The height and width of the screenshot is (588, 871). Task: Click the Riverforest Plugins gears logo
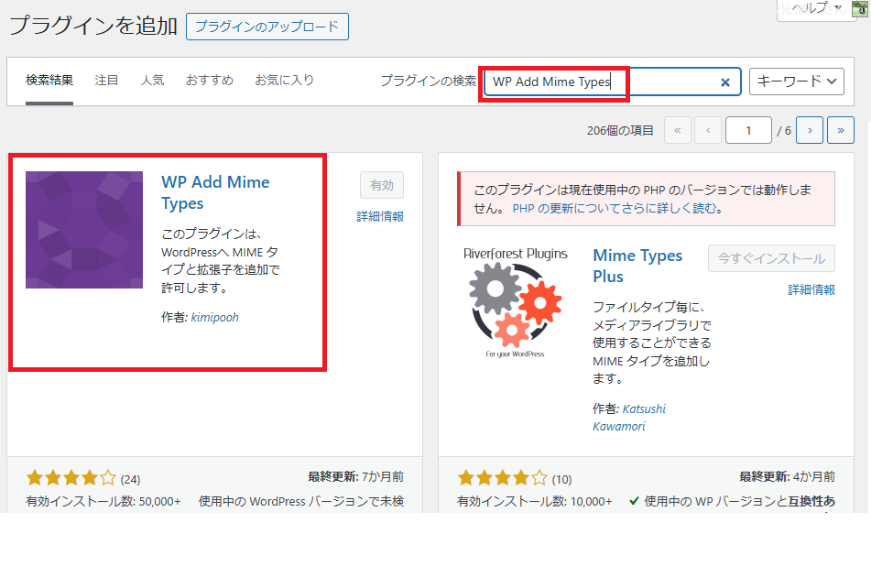(x=515, y=303)
